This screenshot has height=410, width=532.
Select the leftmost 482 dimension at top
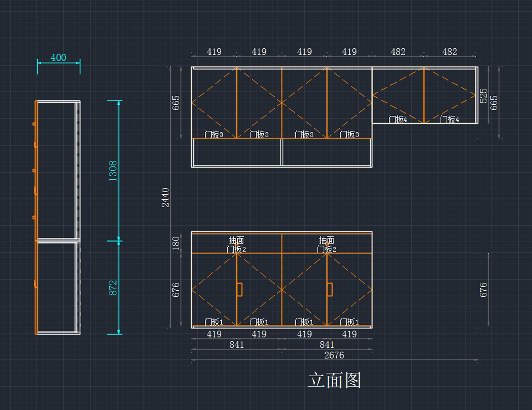[x=398, y=52]
